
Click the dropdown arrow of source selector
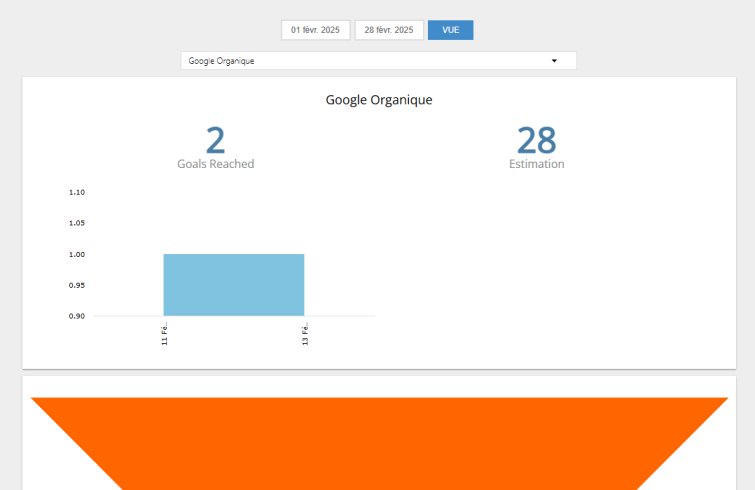[x=554, y=61]
